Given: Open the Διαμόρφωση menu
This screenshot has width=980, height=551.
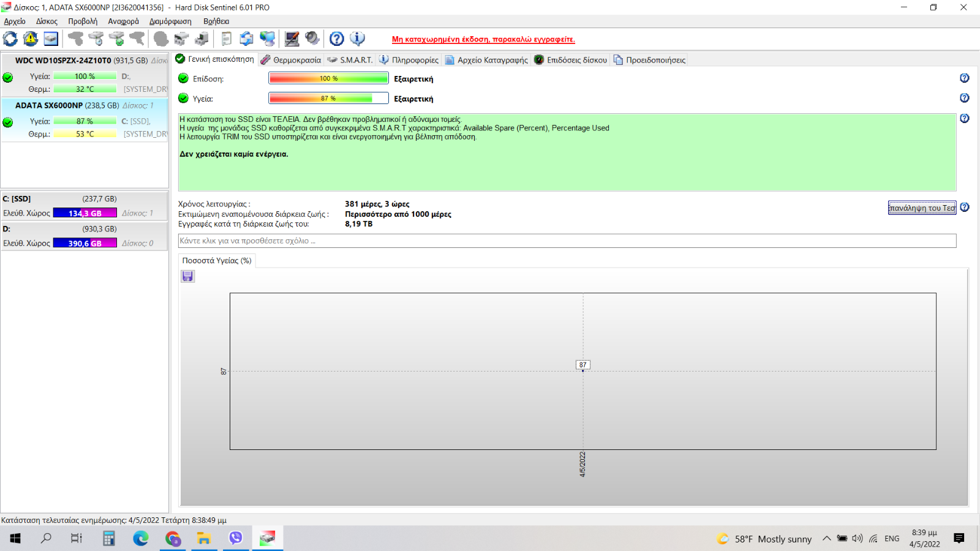Looking at the screenshot, I should tap(170, 21).
